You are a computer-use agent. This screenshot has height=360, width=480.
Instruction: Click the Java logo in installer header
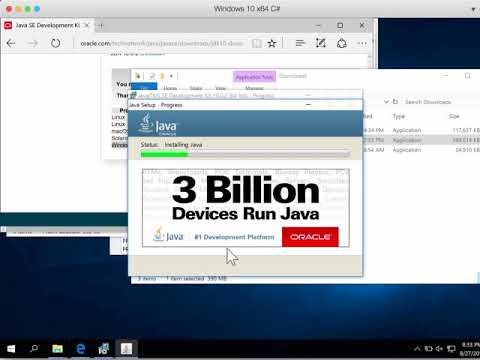click(158, 125)
